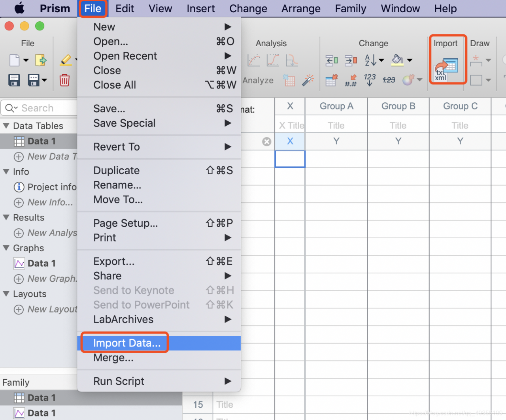Click the Project info icon in sidebar
Viewport: 506px width, 420px height.
(x=19, y=187)
